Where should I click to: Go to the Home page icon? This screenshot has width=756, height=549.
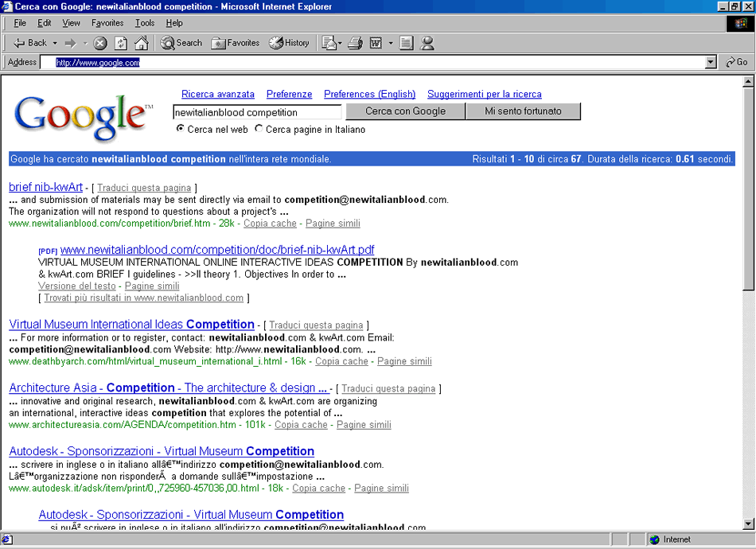click(x=142, y=43)
